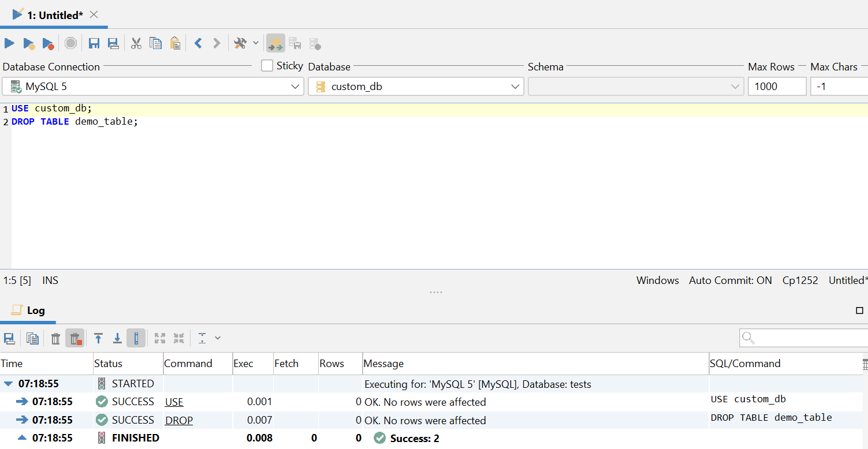Viewport: 868px width, 449px height.
Task: Collapse the 07:18:55 log entry
Action: pyautogui.click(x=7, y=383)
